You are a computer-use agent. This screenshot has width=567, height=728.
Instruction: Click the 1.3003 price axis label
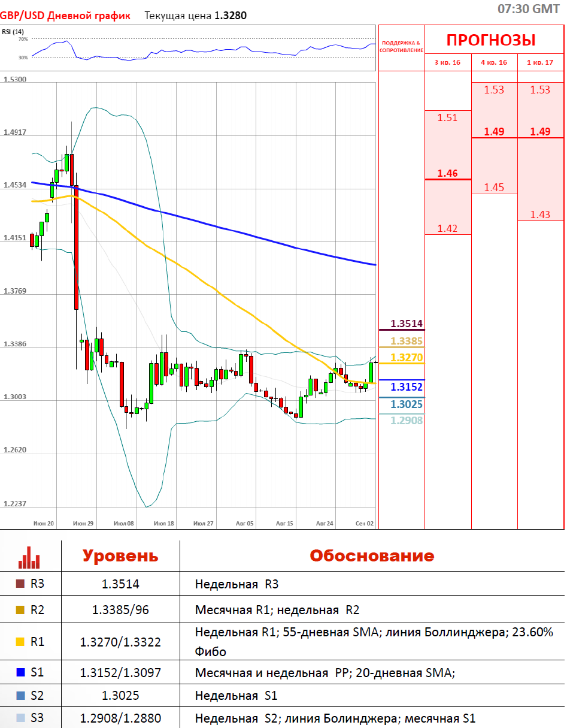(14, 398)
